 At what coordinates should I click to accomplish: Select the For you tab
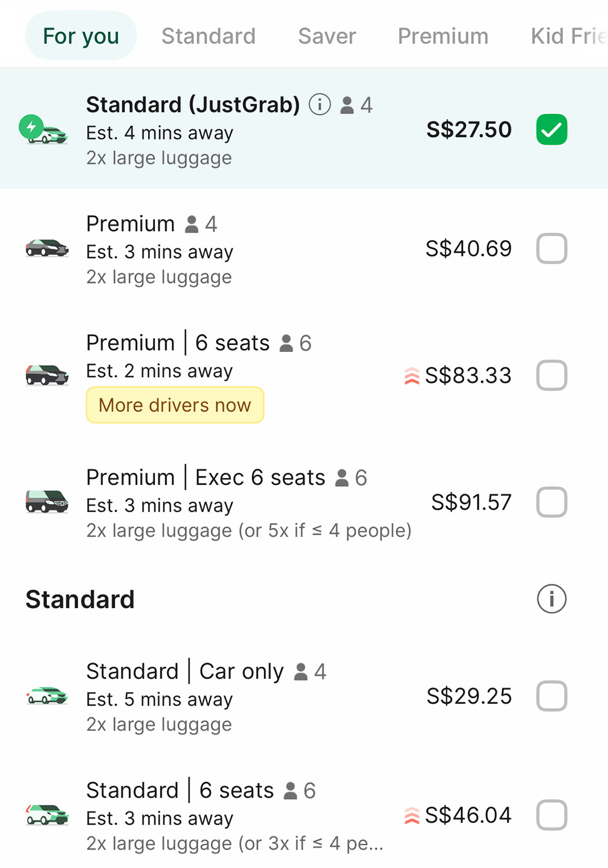coord(81,36)
